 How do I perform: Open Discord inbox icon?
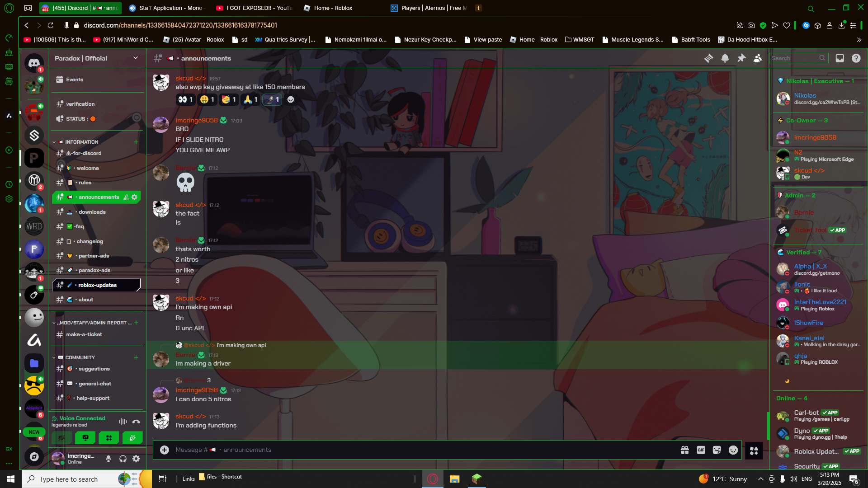coord(840,58)
